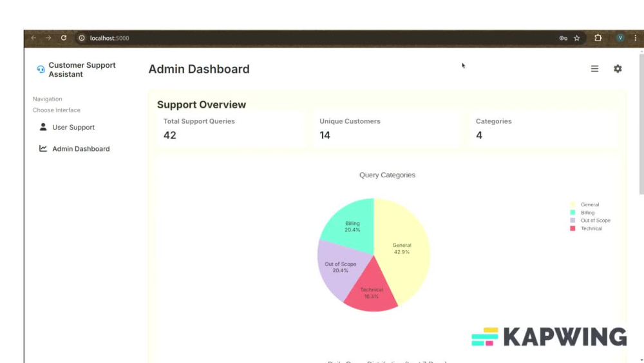Select Admin Dashboard in sidebar
Screen dimensions: 644x363
80,149
